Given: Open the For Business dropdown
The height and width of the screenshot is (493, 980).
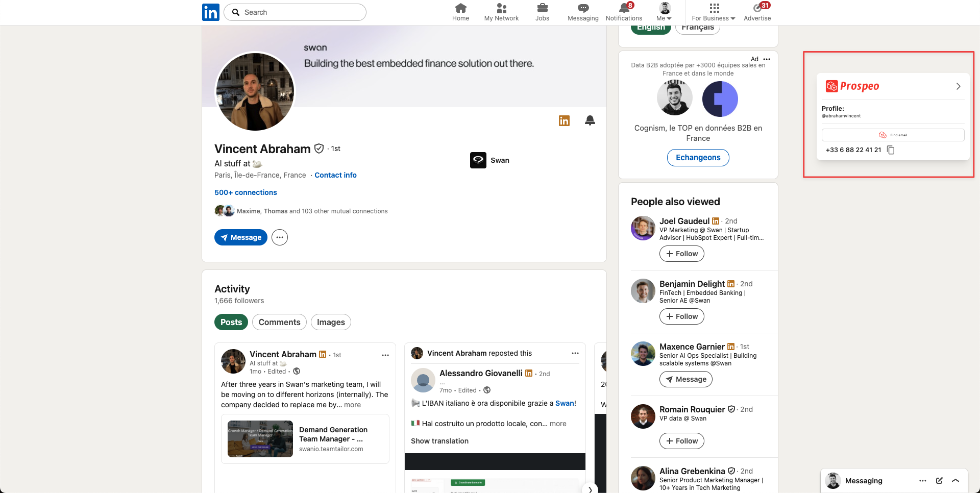Looking at the screenshot, I should 714,12.
